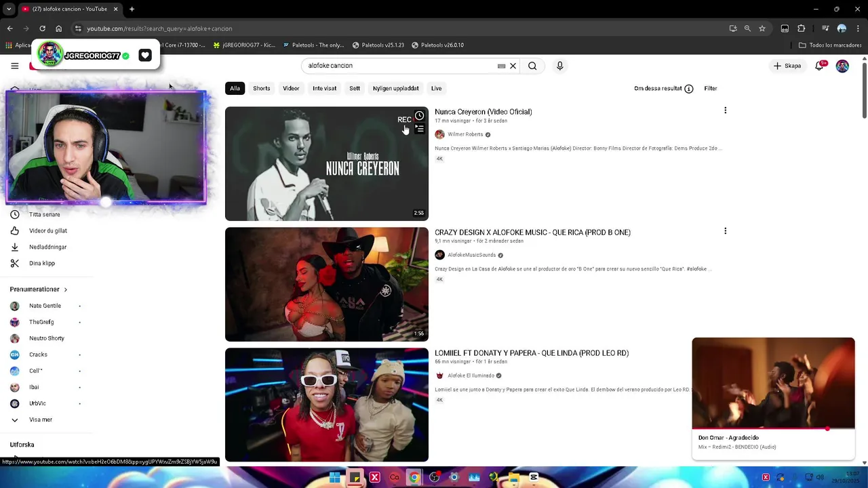Open Nate Gentile subscription

click(x=45, y=306)
